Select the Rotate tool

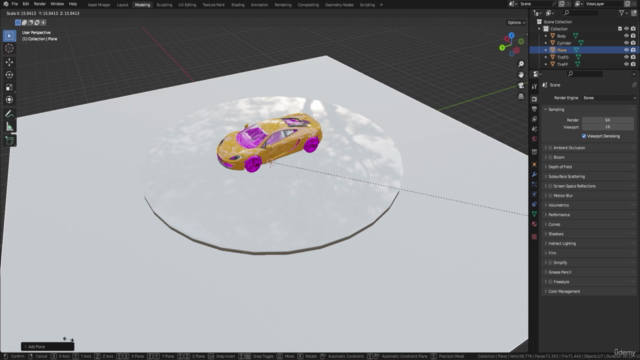tap(9, 75)
